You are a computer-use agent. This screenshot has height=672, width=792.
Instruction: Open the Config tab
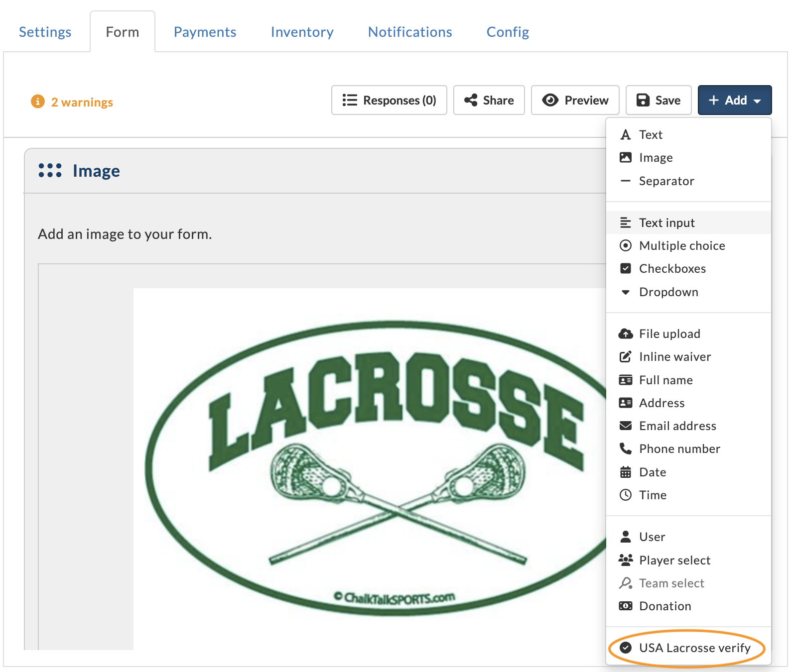point(508,32)
